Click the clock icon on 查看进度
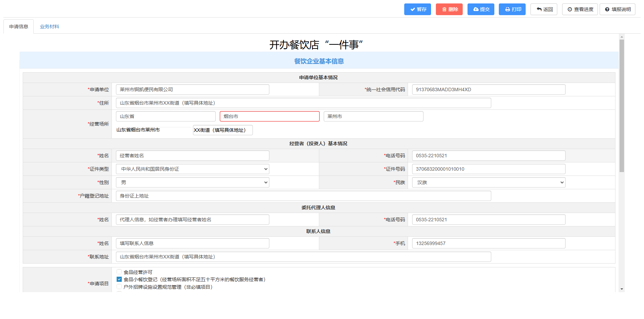This screenshot has width=644, height=319. click(x=570, y=10)
